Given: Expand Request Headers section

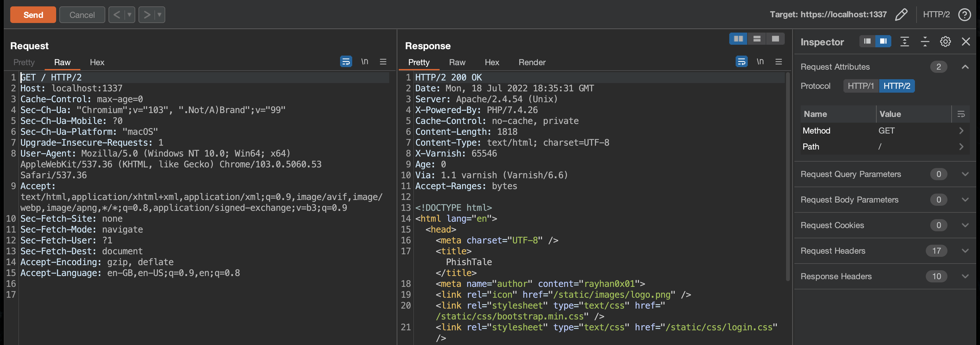Looking at the screenshot, I should tap(965, 250).
